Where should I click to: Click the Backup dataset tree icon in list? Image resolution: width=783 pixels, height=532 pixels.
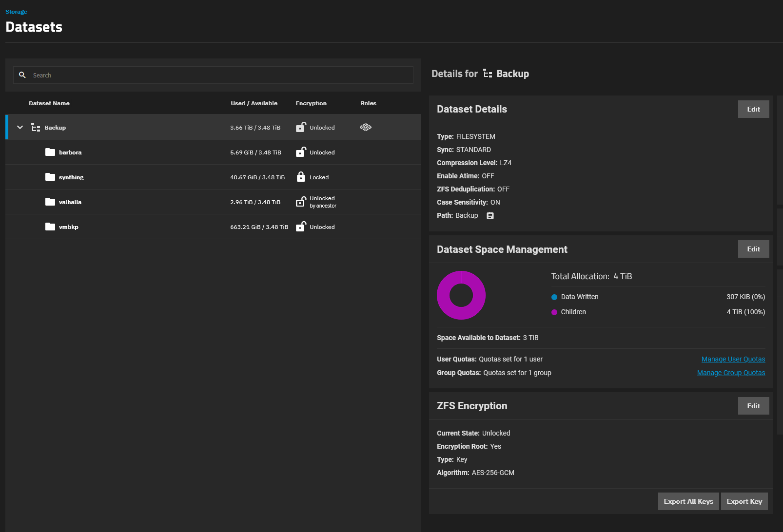[x=36, y=128]
